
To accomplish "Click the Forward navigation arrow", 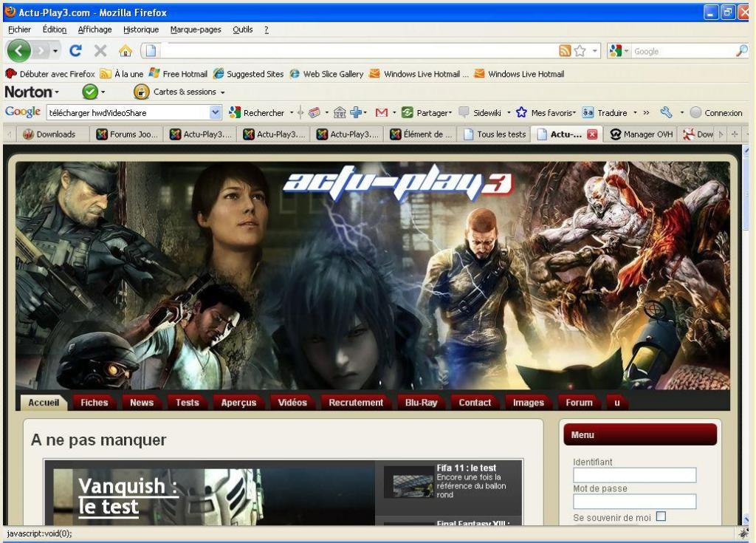I will pyautogui.click(x=41, y=51).
